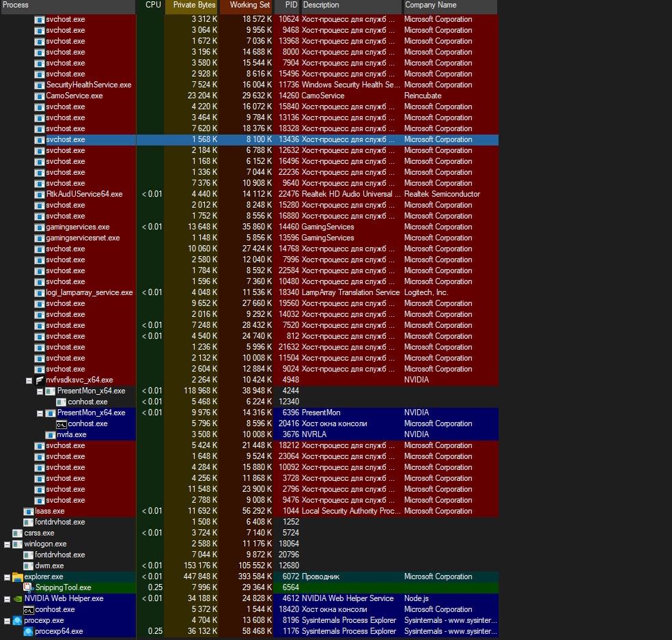Click the SnippingTool.exe scissors icon

coord(29,587)
